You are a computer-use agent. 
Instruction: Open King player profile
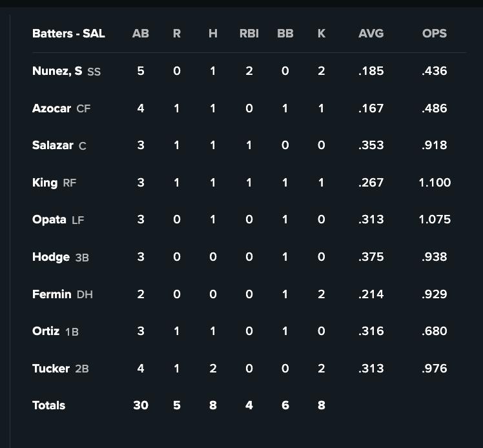point(45,183)
